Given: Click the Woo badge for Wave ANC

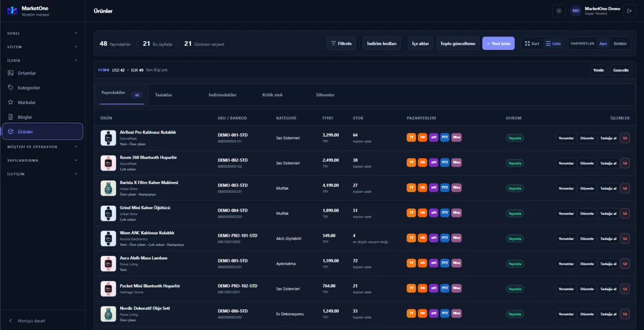Looking at the screenshot, I should [457, 238].
